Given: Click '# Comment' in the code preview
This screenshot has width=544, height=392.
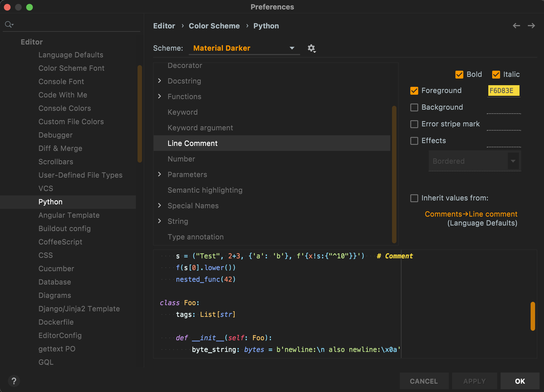Looking at the screenshot, I should point(395,256).
